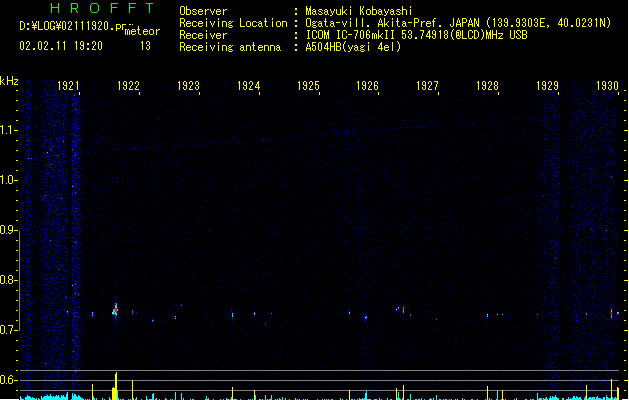The width and height of the screenshot is (629, 400).
Task: Click the 'Receiving Location' label
Action: click(233, 23)
